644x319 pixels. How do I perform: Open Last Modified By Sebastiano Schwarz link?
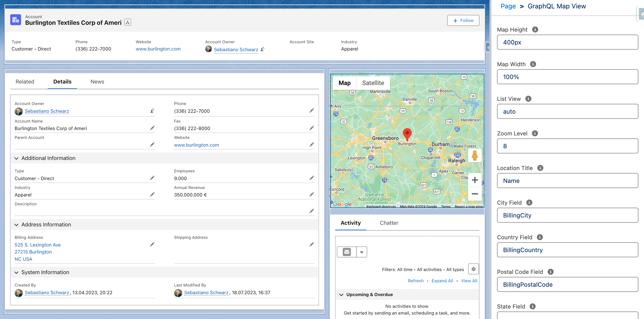[x=206, y=292]
